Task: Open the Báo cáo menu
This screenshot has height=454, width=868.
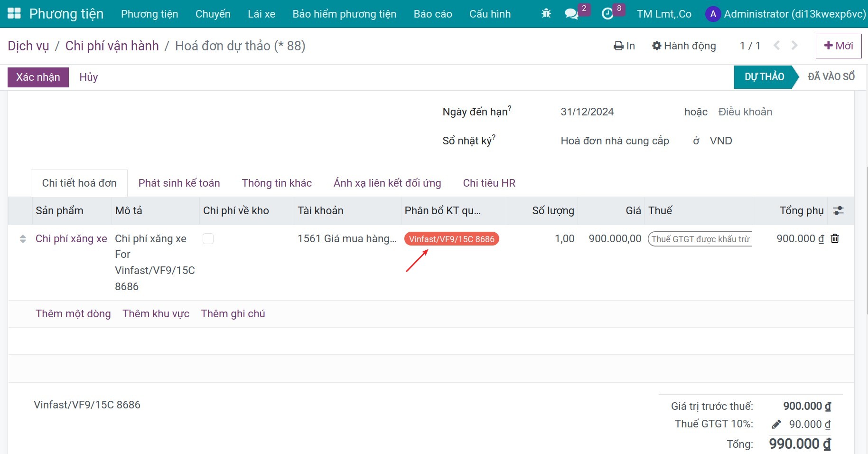Action: point(433,14)
